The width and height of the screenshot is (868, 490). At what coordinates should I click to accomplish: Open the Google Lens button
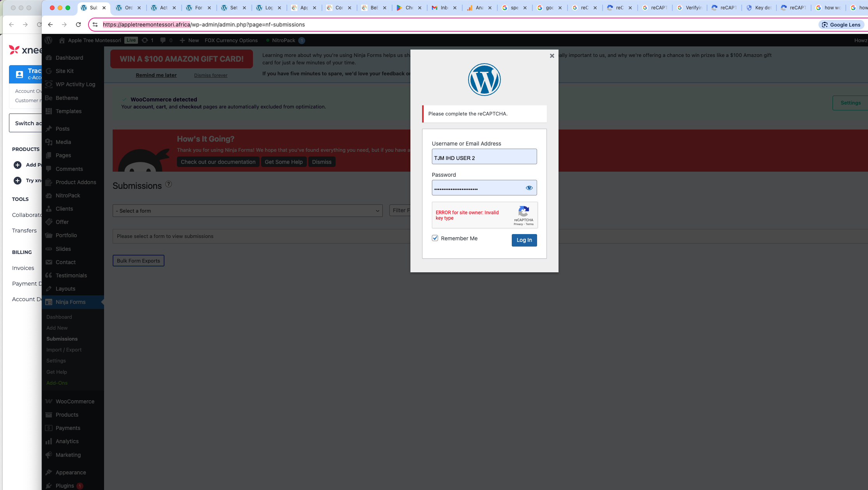pos(841,25)
